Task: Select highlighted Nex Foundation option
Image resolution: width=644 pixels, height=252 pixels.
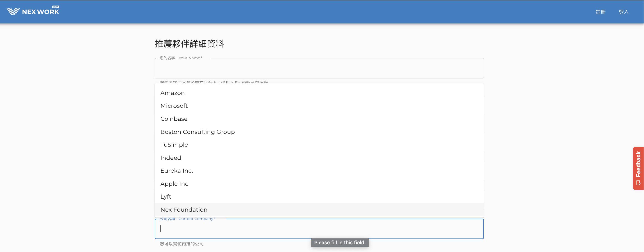Action: click(x=184, y=210)
